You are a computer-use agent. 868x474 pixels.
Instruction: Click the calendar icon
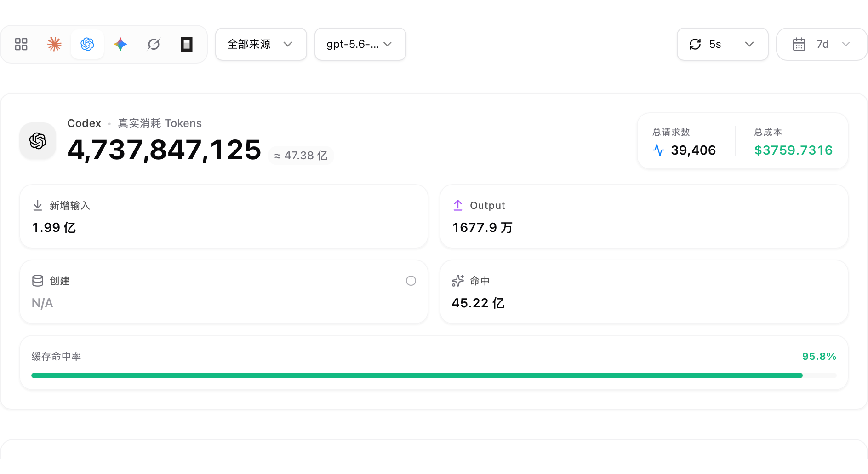tap(799, 44)
